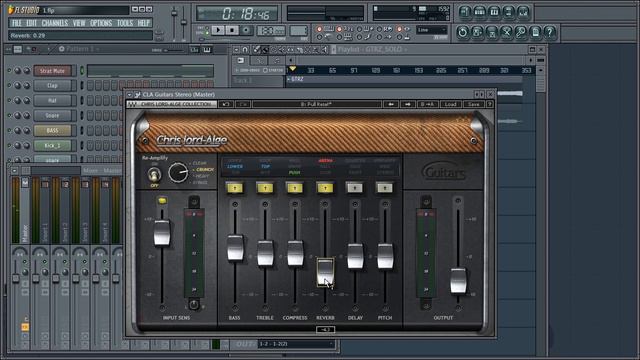Open the mixer output 1-2 dropdown
Viewport: 640px width, 360px height.
click(296, 344)
